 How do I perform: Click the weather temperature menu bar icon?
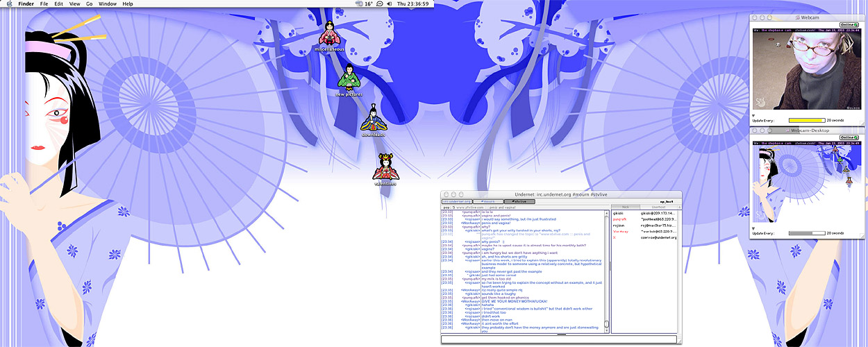click(x=368, y=4)
